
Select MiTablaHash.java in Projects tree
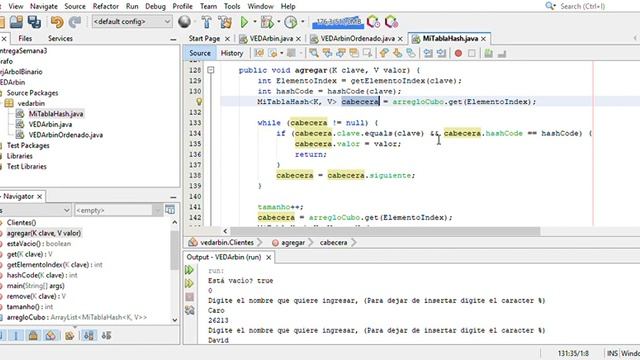[56, 114]
